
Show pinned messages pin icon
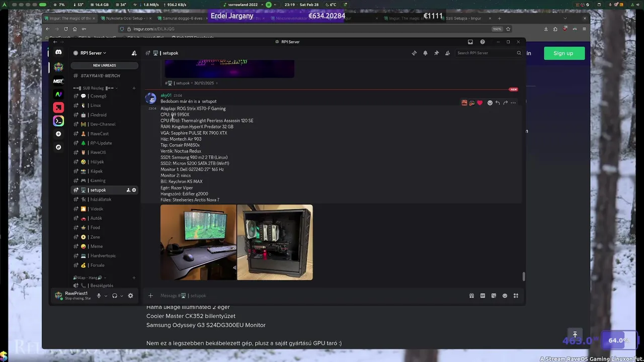pyautogui.click(x=436, y=53)
